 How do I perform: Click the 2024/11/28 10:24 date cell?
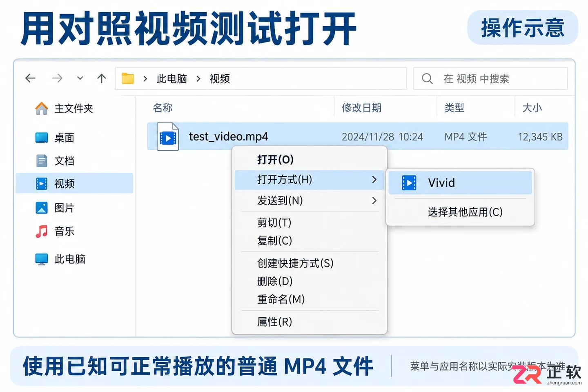pyautogui.click(x=382, y=137)
